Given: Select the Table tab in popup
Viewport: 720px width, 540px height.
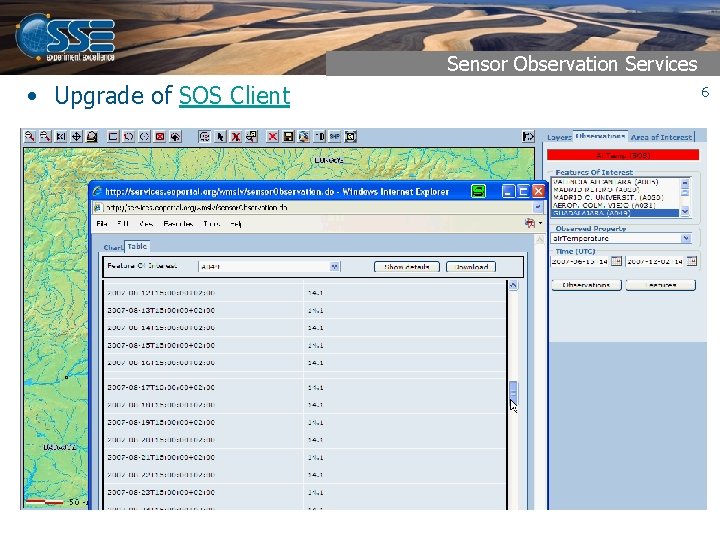Looking at the screenshot, I should 137,247.
